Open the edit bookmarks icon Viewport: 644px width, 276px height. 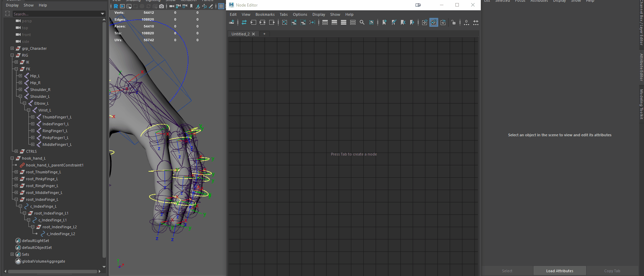click(394, 22)
